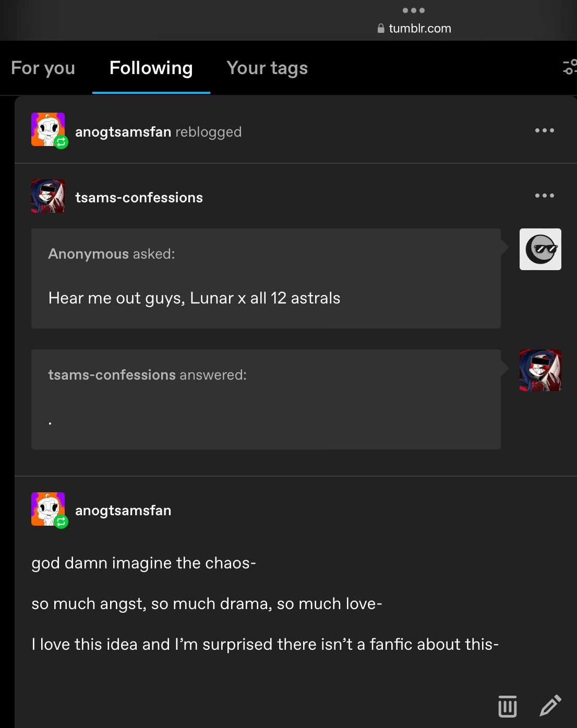Screen dimensions: 577x728
Task: Click the tumblr.com address bar
Action: pos(420,29)
